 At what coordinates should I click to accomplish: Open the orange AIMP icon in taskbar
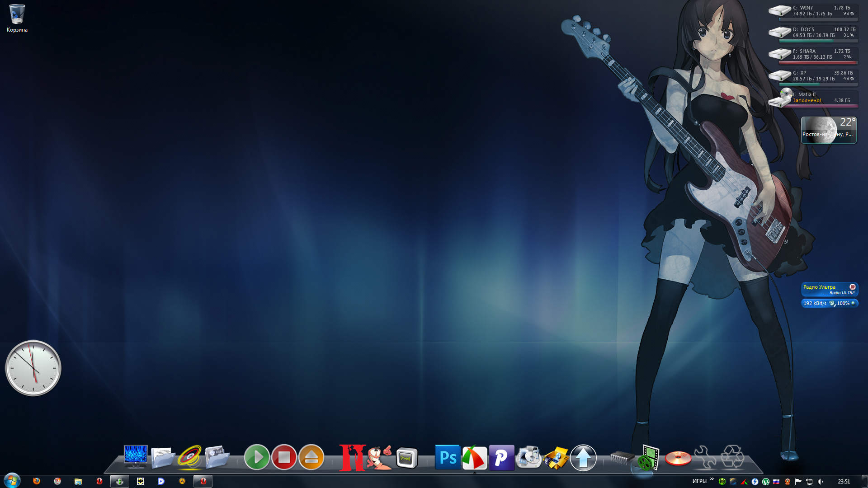[182, 481]
